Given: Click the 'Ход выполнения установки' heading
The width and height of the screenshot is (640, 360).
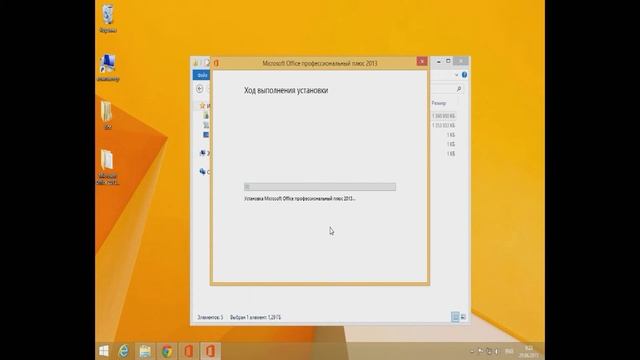Looking at the screenshot, I should point(286,90).
